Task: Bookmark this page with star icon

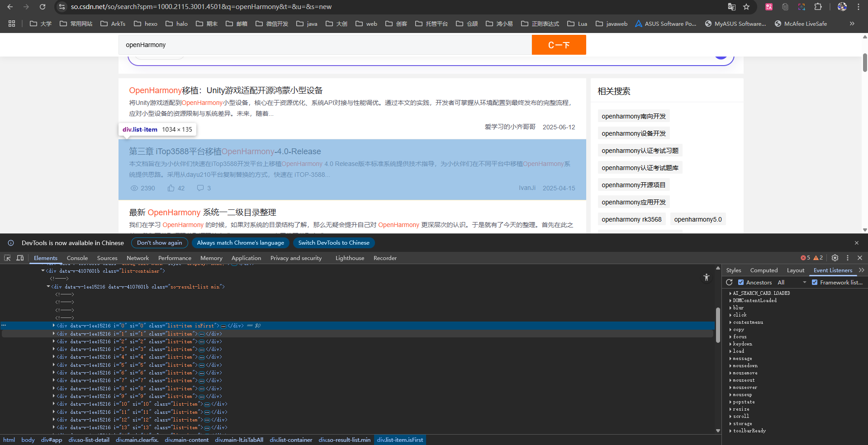Action: click(x=746, y=7)
